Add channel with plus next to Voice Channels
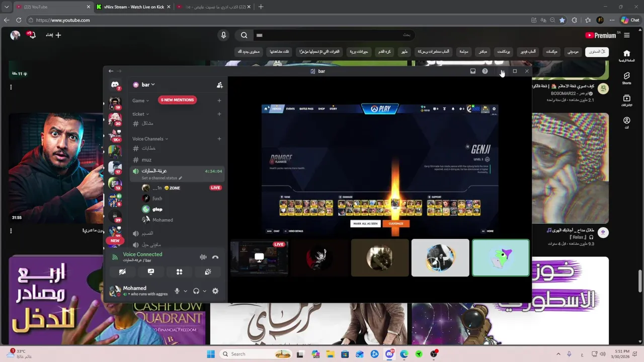Image resolution: width=644 pixels, height=362 pixels. coord(219,139)
